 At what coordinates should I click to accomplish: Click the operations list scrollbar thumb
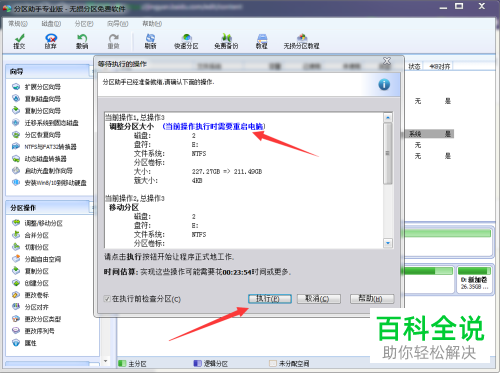pyautogui.click(x=388, y=153)
